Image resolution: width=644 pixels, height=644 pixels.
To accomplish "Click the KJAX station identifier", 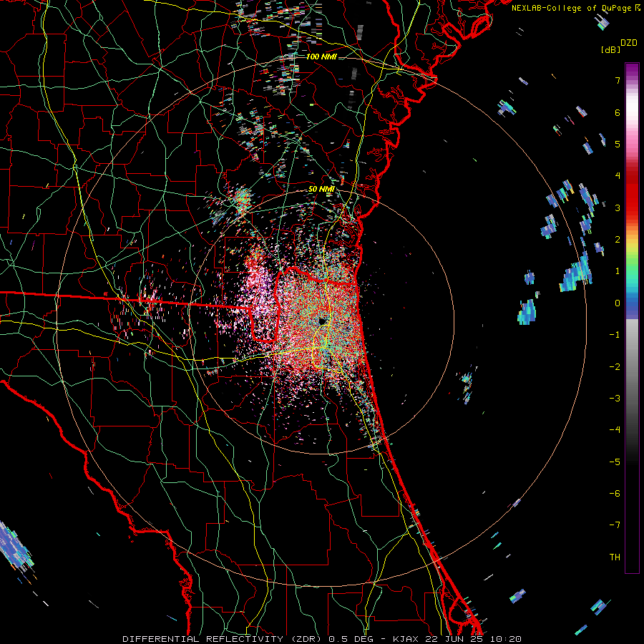I will click(x=406, y=639).
